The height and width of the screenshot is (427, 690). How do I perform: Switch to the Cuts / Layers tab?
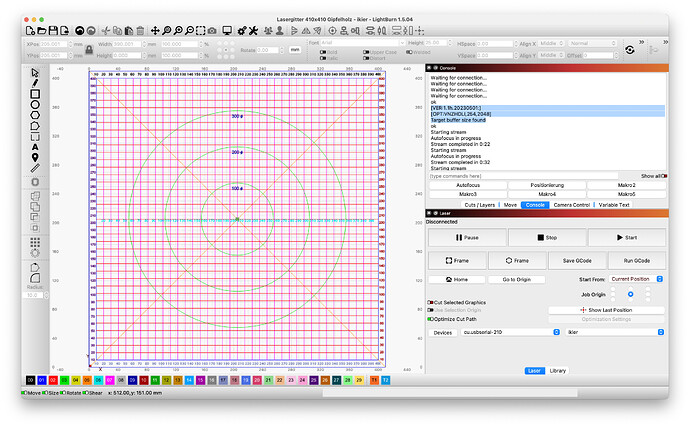(480, 205)
